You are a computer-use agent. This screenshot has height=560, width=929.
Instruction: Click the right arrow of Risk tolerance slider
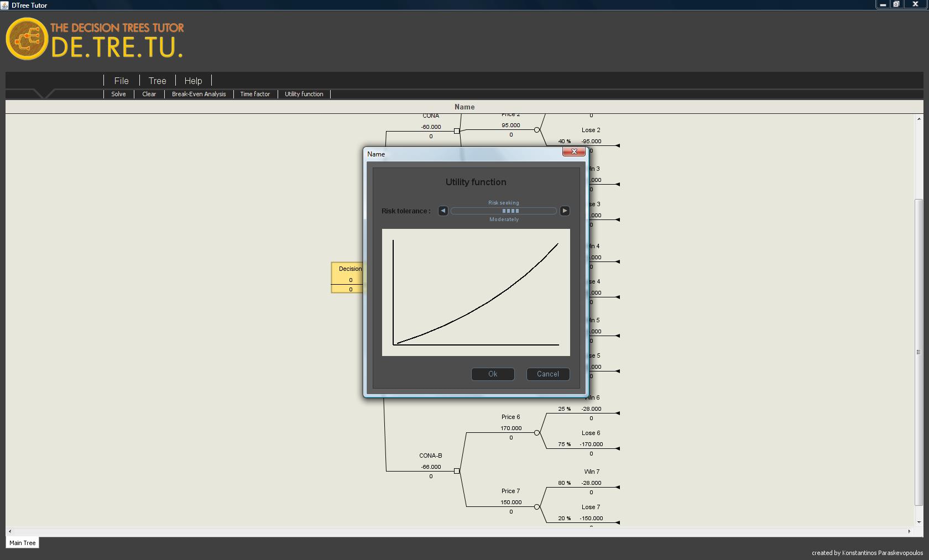565,211
